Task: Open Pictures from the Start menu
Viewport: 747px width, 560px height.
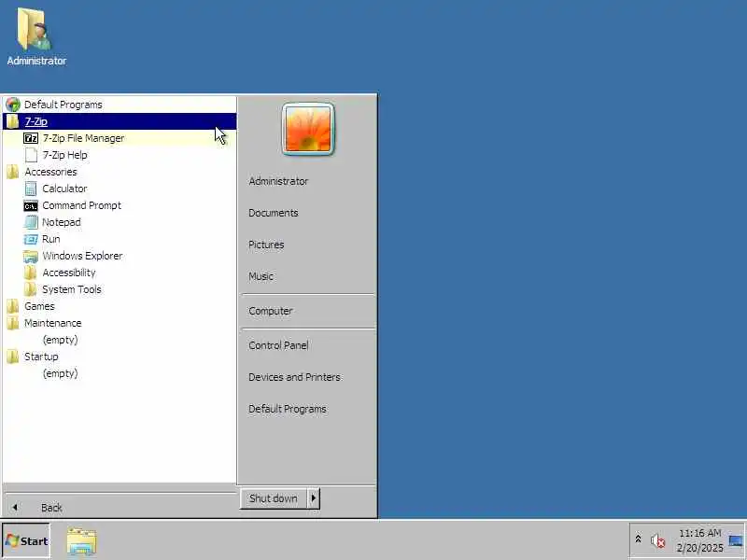Action: [266, 245]
